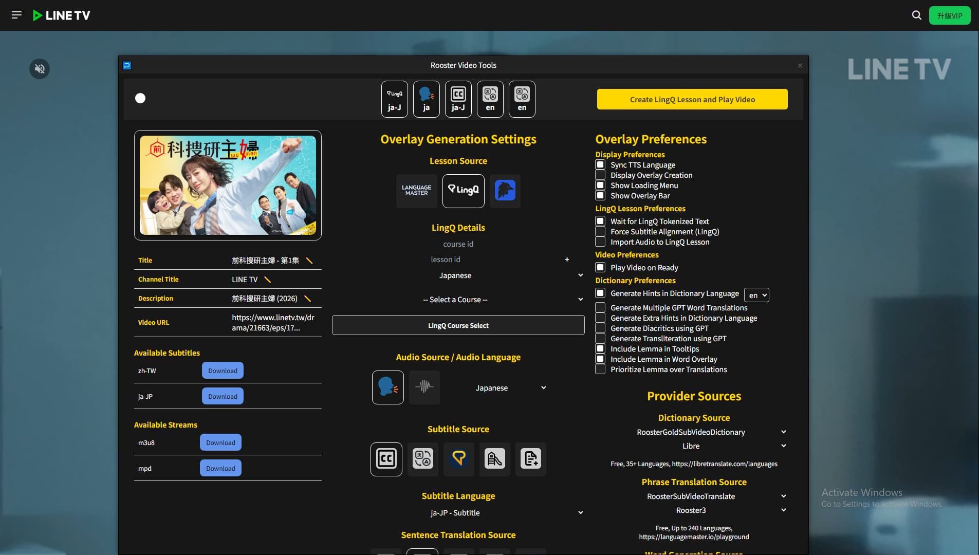Click Create LingQ Lesson and Play Video
Screen dimensions: 980x555
point(692,99)
